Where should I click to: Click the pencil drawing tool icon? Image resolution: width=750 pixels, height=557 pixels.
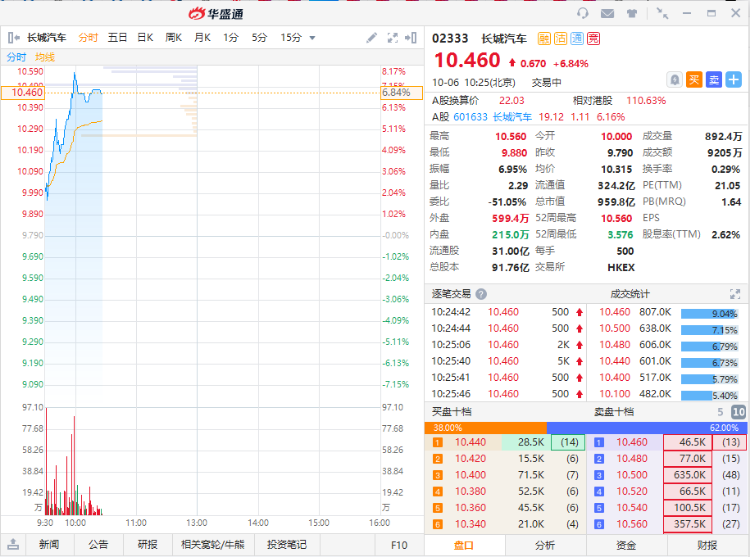click(x=372, y=38)
